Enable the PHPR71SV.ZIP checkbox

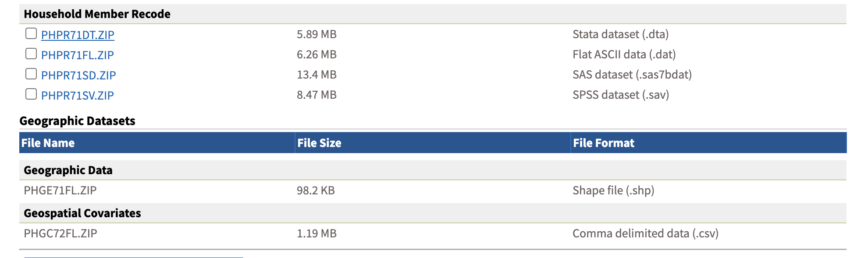coord(31,94)
